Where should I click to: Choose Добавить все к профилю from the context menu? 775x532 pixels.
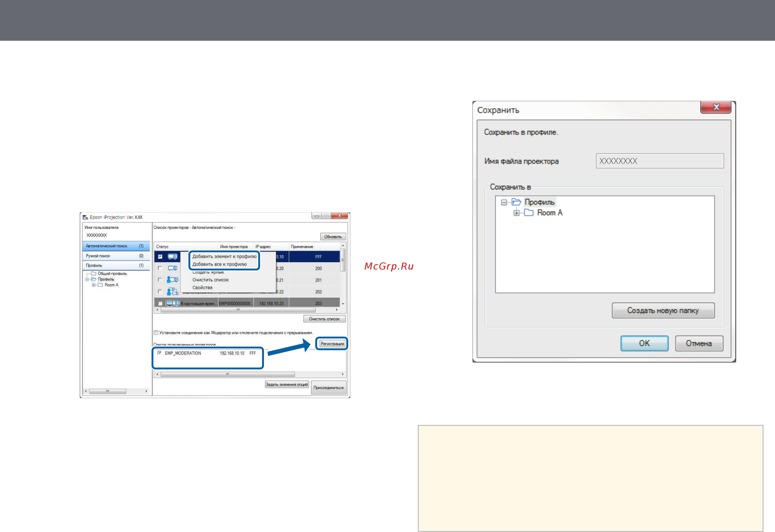pyautogui.click(x=219, y=264)
